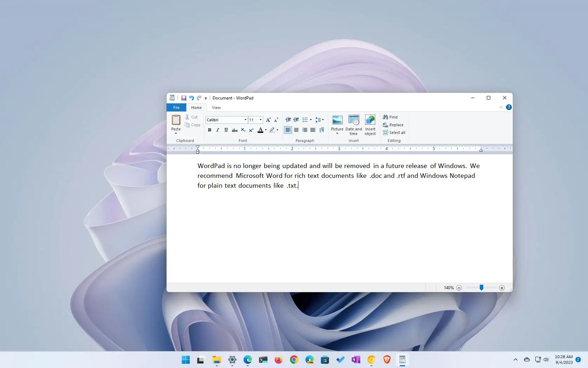Toggle Italic text style

(x=218, y=130)
